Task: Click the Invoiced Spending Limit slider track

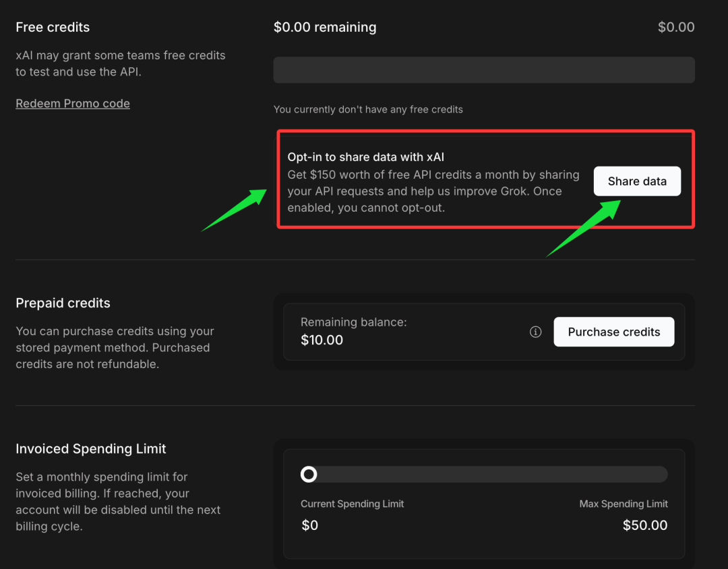Action: tap(484, 474)
